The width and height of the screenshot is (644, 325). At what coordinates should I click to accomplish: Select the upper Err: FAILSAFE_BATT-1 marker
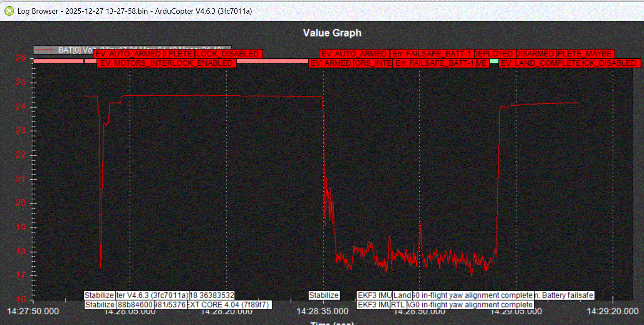pos(433,54)
